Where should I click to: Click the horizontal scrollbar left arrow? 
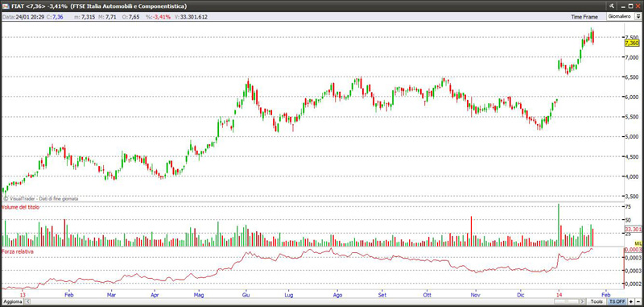tap(28, 301)
